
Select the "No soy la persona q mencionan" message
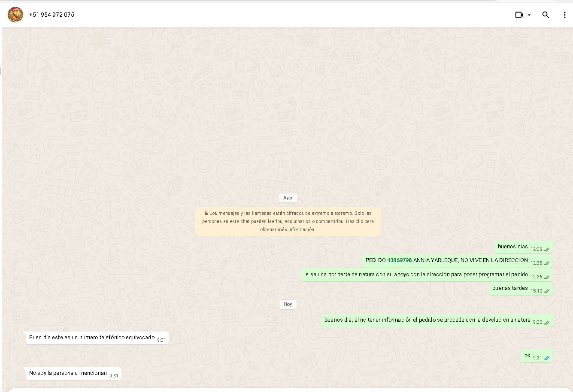click(68, 373)
